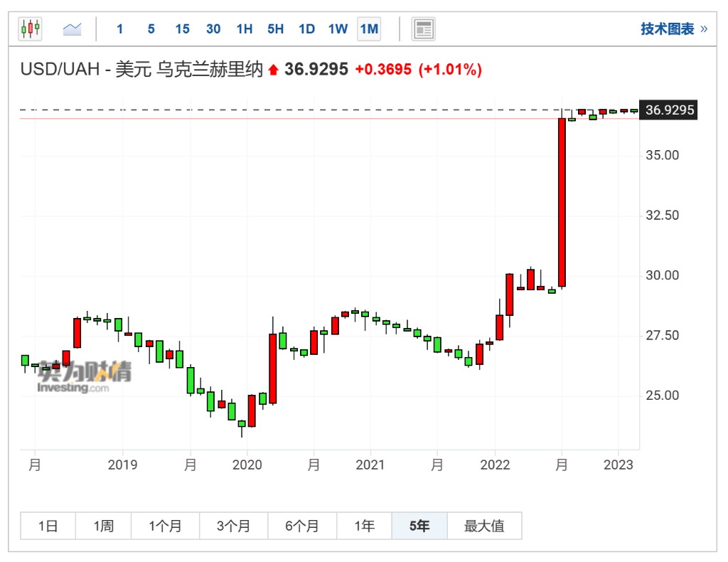Choose the 1年 time range
728x562 pixels.
tap(365, 526)
